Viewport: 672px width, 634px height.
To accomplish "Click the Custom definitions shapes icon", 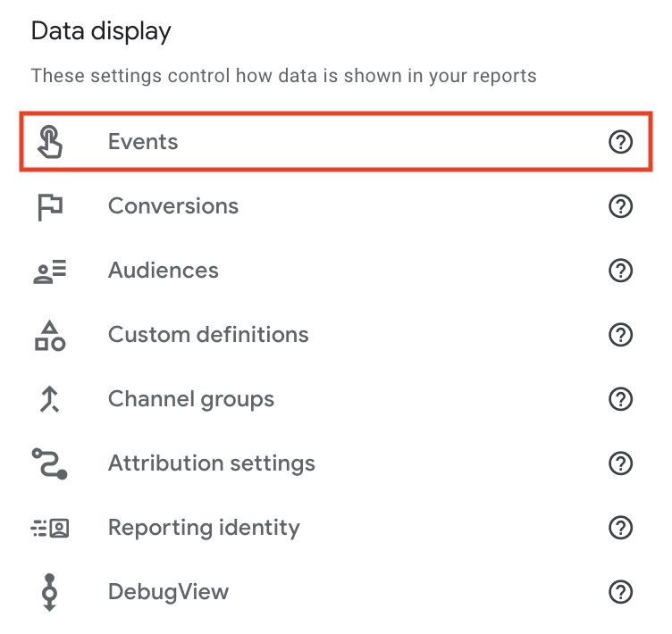I will [50, 336].
